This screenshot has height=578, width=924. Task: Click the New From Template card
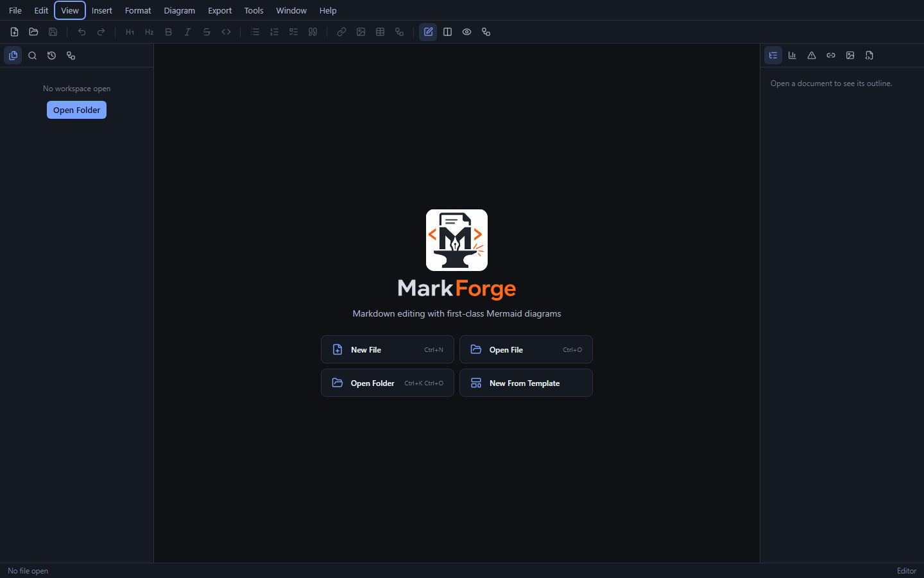click(526, 383)
